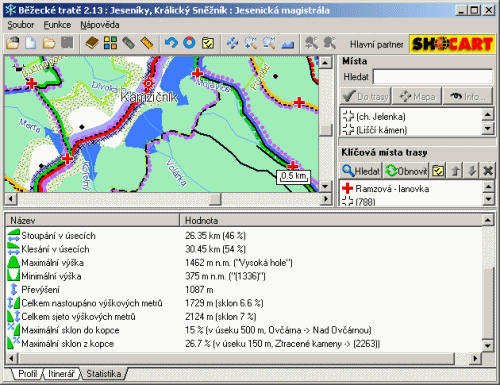The image size is (500, 385).
Task: Click the Do trasy button
Action: click(366, 97)
